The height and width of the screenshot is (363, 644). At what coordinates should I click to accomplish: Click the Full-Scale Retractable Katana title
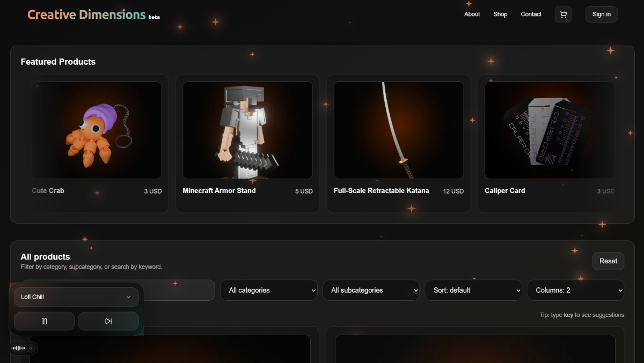coord(382,190)
